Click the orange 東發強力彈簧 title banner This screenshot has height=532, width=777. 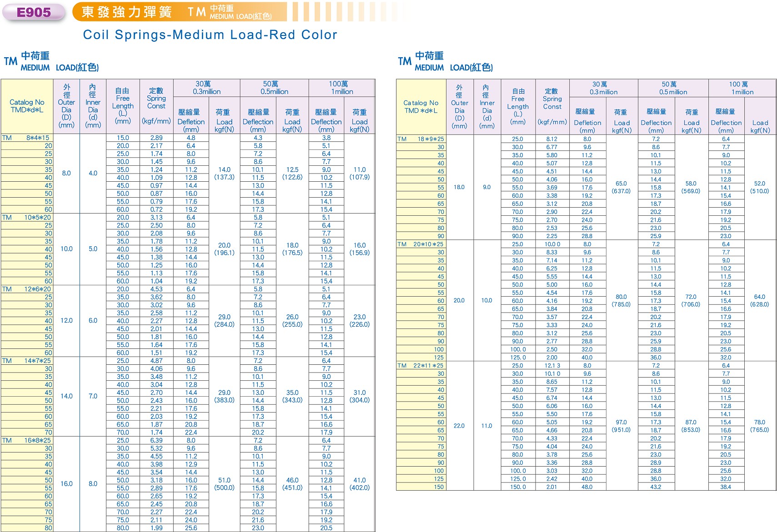click(180, 12)
